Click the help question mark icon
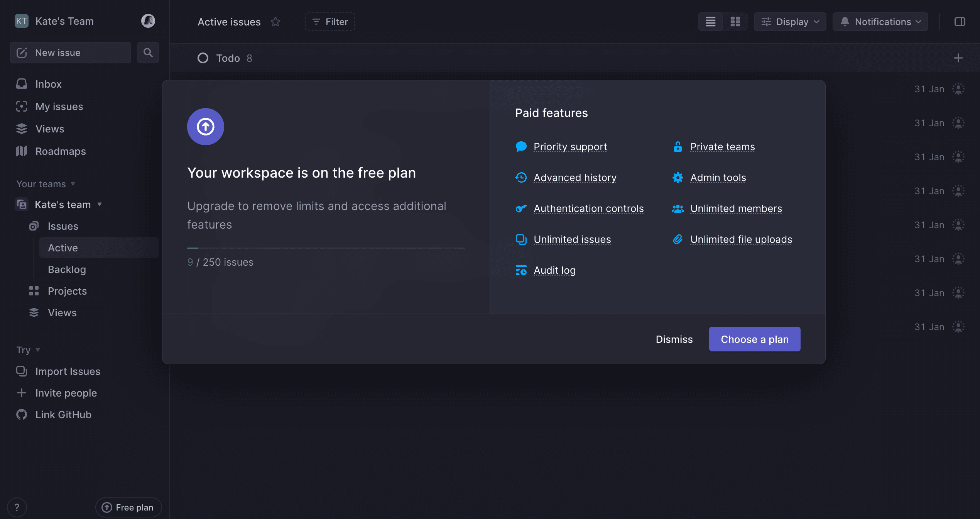Viewport: 980px width, 519px height. pyautogui.click(x=17, y=507)
